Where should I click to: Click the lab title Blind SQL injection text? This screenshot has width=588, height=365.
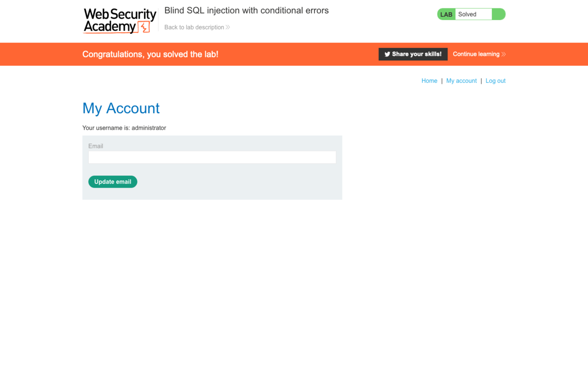coord(246,11)
